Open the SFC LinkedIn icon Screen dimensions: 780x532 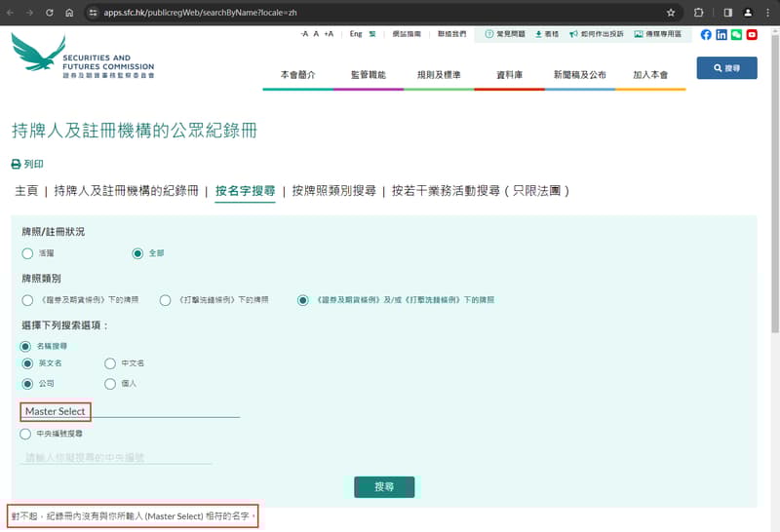click(721, 34)
